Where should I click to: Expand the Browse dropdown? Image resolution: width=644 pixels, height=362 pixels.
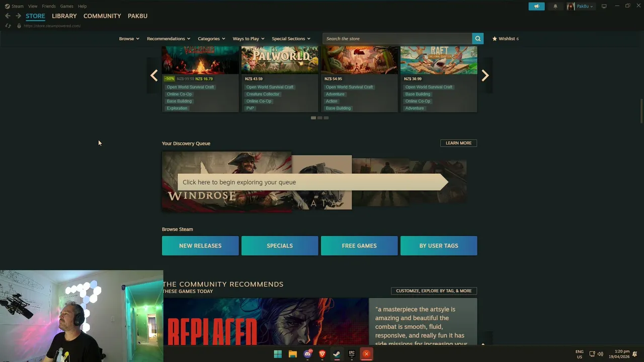[129, 39]
